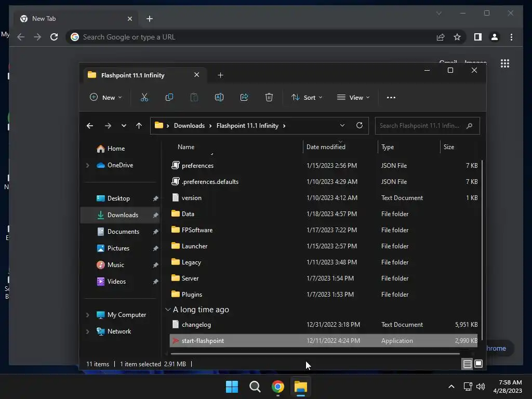Image resolution: width=532 pixels, height=399 pixels.
Task: Open the Windows Start menu
Action: (x=232, y=387)
